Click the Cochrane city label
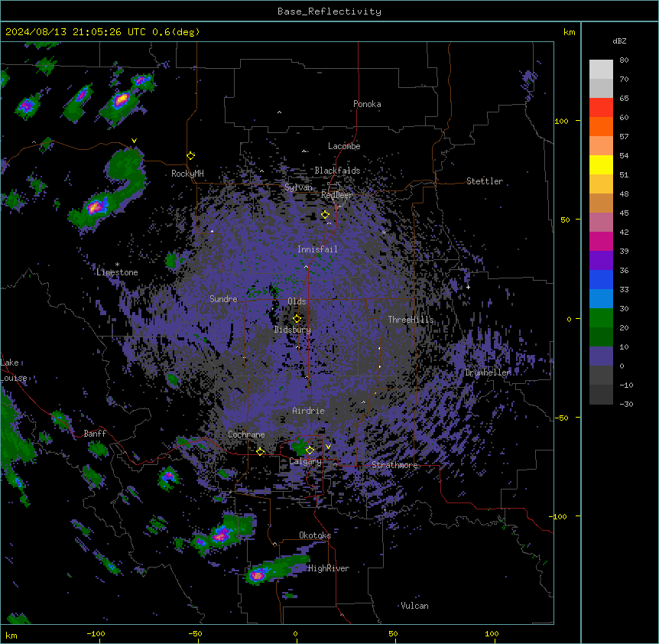Image resolution: width=659 pixels, height=644 pixels. click(246, 434)
